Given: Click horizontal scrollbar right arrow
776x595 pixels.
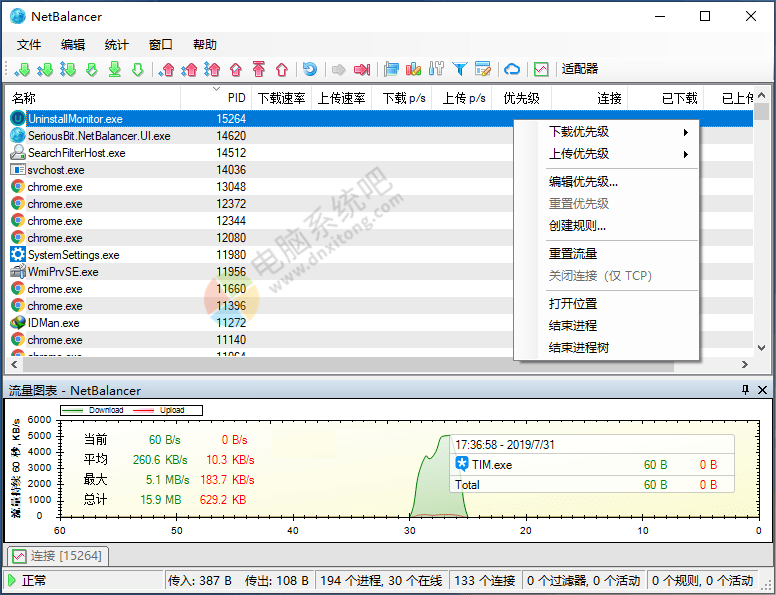Looking at the screenshot, I should pos(745,364).
